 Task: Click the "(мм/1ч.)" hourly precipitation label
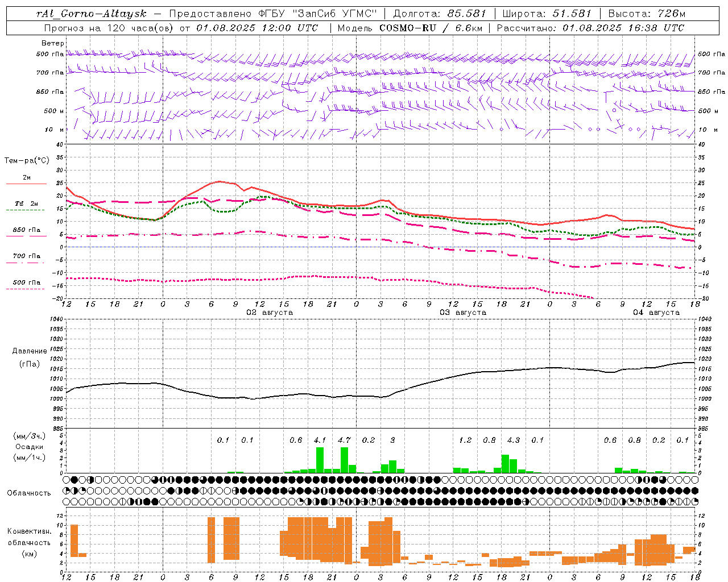point(30,458)
